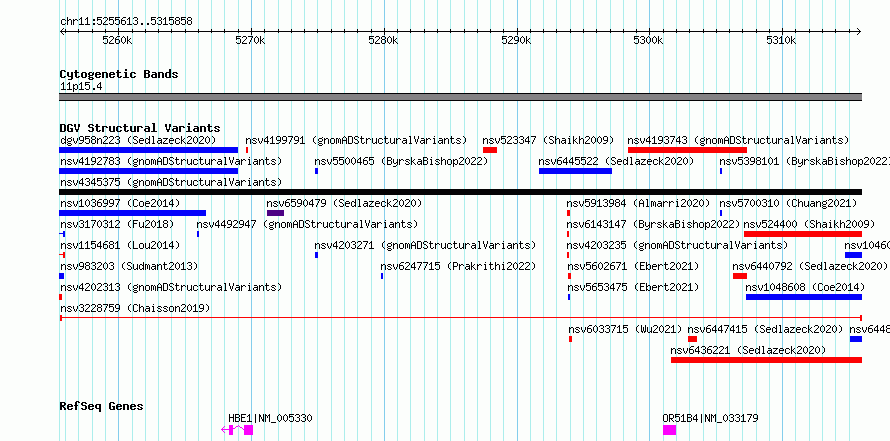Viewport: 890px width, 441px height.
Task: Click the nsv6590479 (Sedlazeck2020) label
Action: pos(345,203)
